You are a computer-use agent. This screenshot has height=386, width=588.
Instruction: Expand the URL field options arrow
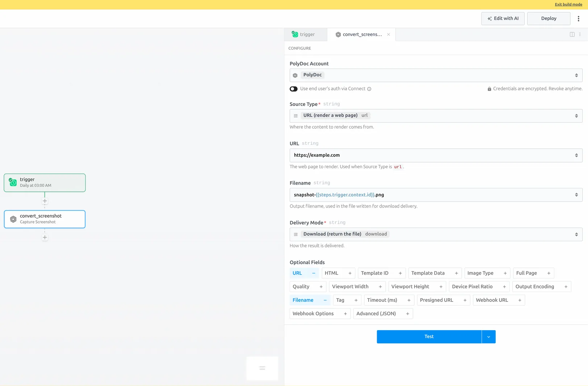coord(576,155)
